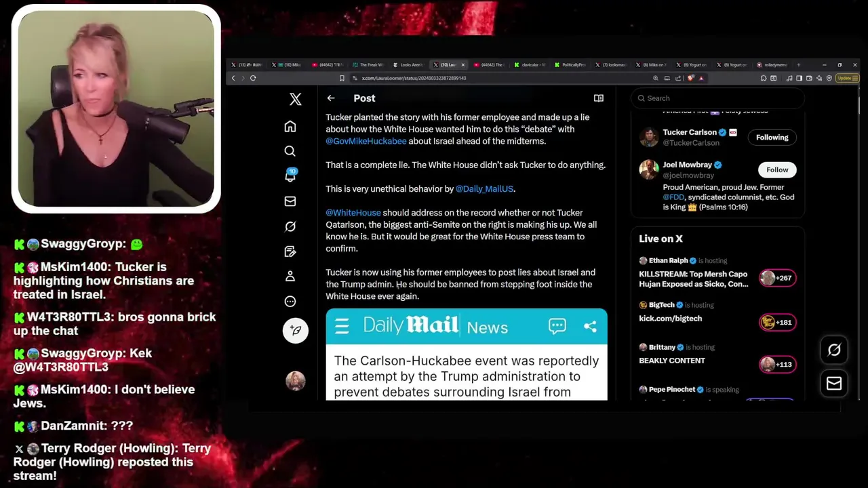Open @FDD link in Mowbray bio
Viewport: 868px width, 488px height.
pyautogui.click(x=674, y=197)
